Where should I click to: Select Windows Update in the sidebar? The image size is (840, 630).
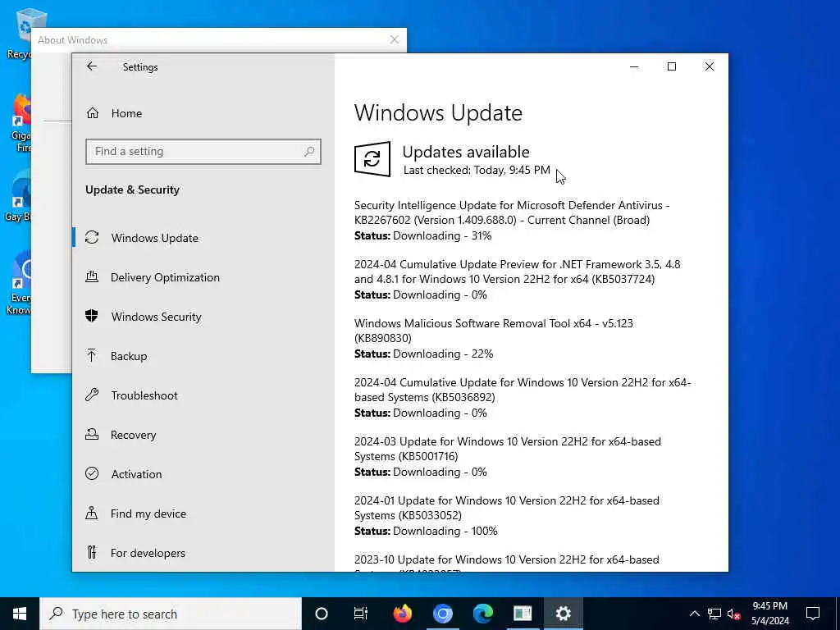(155, 238)
